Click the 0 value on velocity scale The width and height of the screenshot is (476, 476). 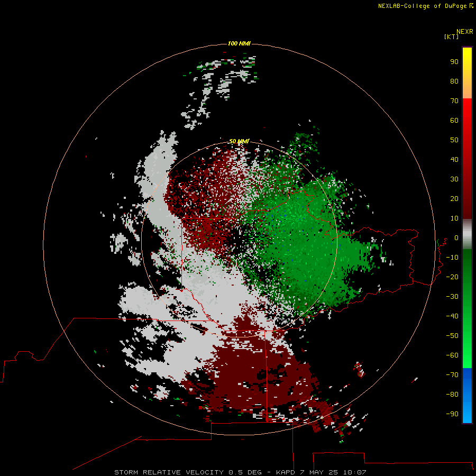(456, 237)
